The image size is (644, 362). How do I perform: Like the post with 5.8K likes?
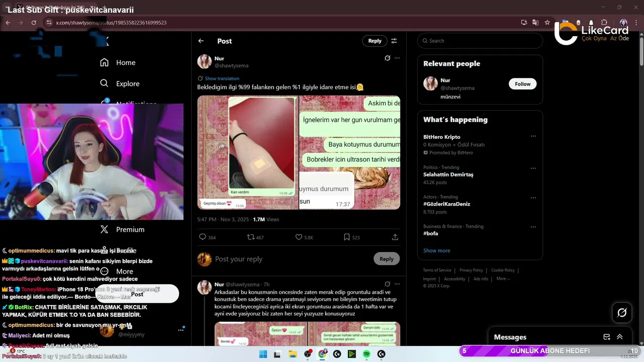[x=298, y=237]
